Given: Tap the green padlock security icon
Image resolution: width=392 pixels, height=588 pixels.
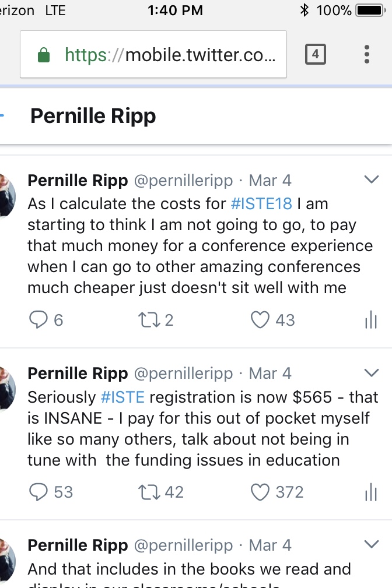Looking at the screenshot, I should (x=43, y=55).
